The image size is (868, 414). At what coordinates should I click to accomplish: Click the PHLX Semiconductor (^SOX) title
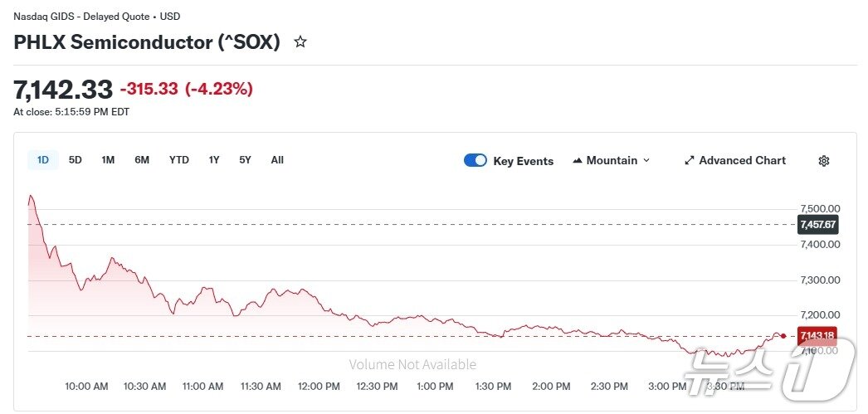(147, 42)
